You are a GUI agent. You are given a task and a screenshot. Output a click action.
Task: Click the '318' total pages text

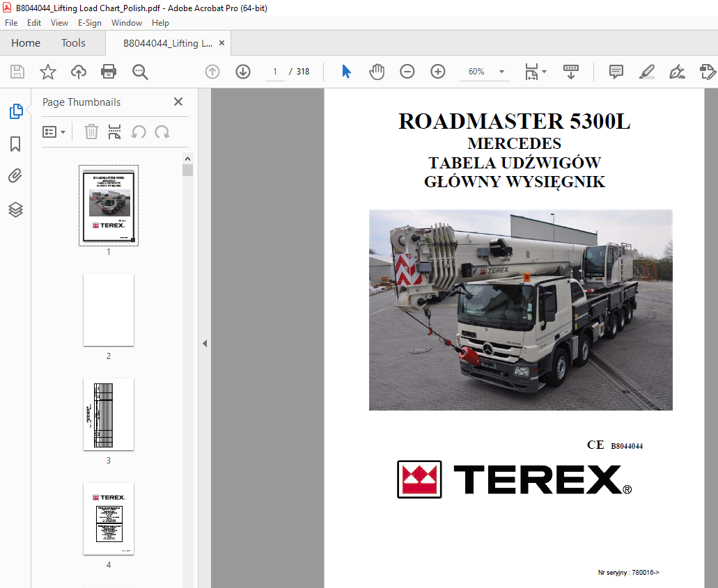point(303,72)
